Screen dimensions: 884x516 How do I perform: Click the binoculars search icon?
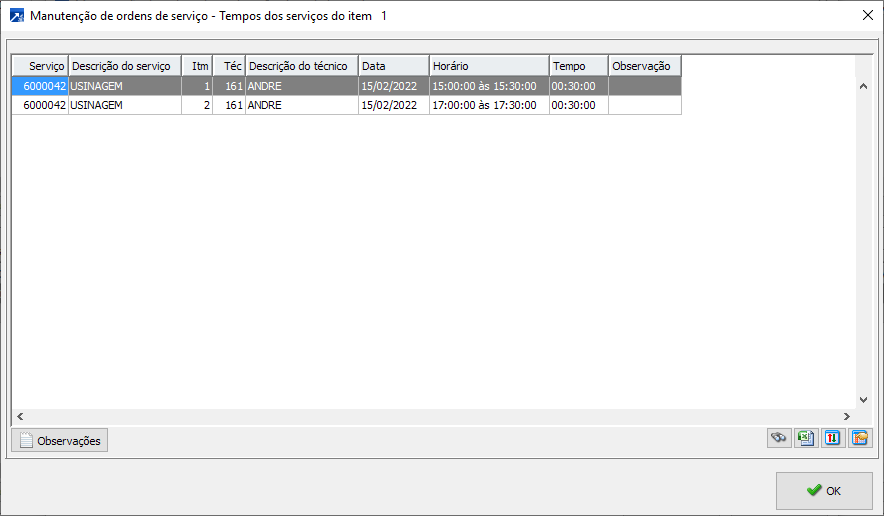click(x=779, y=438)
